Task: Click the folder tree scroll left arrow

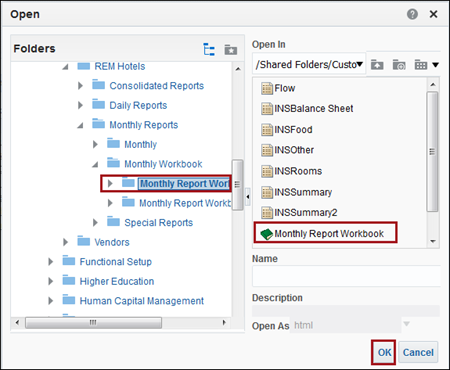Action: (x=17, y=322)
